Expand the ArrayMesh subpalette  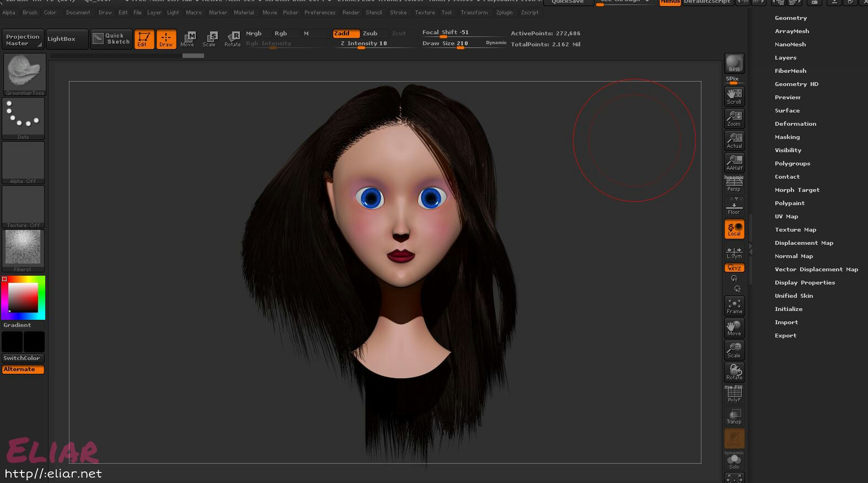[x=792, y=31]
